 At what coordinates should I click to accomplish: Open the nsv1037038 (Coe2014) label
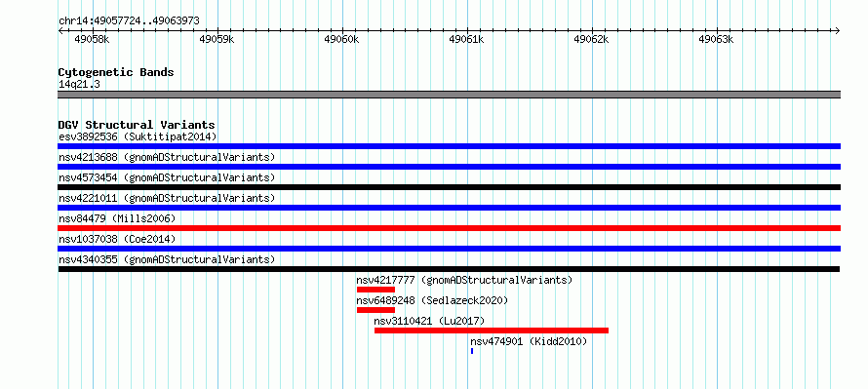tap(117, 240)
